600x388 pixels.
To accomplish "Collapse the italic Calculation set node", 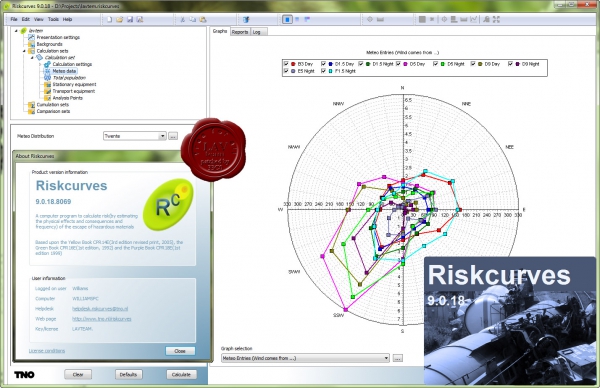I will click(x=32, y=57).
